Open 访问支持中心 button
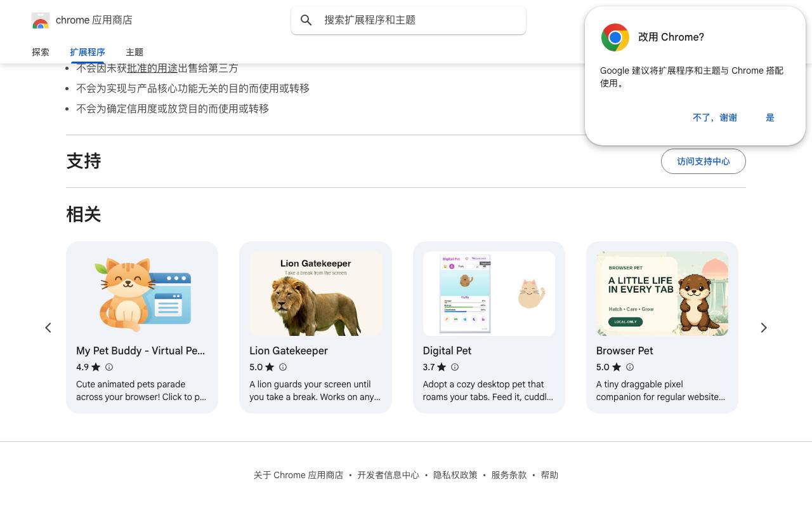The width and height of the screenshot is (812, 508). (704, 161)
